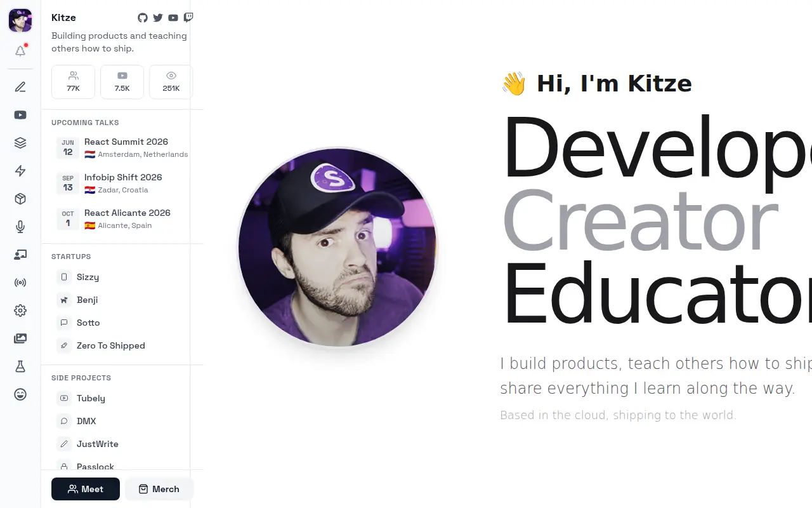
Task: Select the stacked layers icon in the left rail
Action: click(20, 143)
